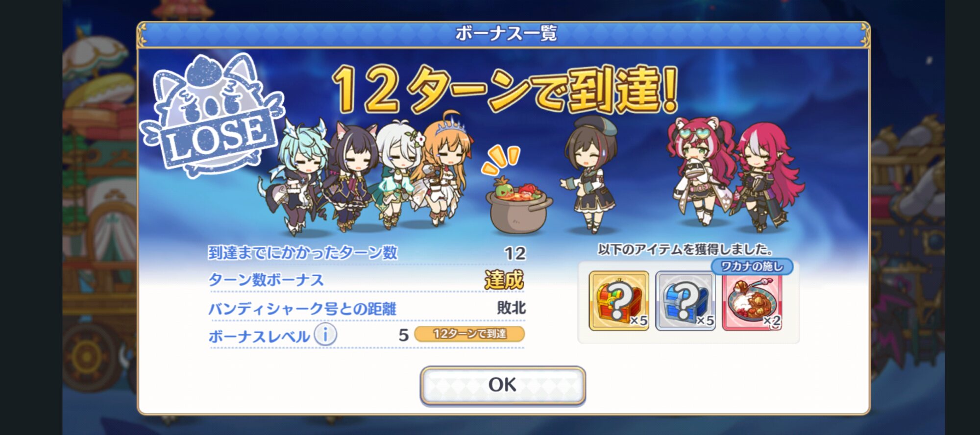The width and height of the screenshot is (980, 435).
Task: Tap the 達成 achievement text
Action: pos(504,280)
